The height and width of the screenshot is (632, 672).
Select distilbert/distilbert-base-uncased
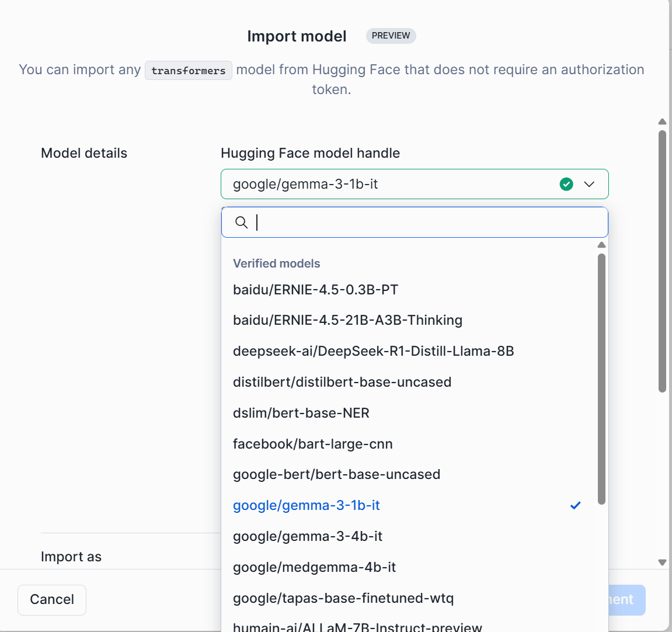pos(342,382)
